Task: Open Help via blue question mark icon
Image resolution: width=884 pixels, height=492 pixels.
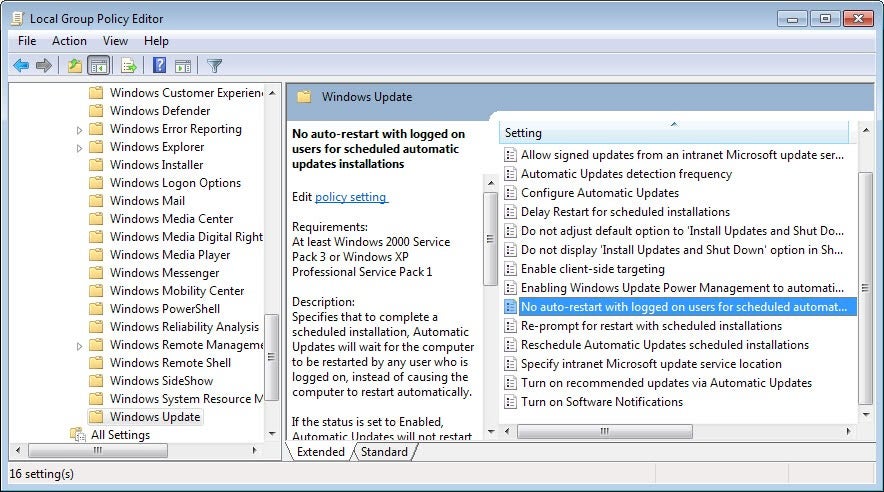Action: tap(160, 65)
